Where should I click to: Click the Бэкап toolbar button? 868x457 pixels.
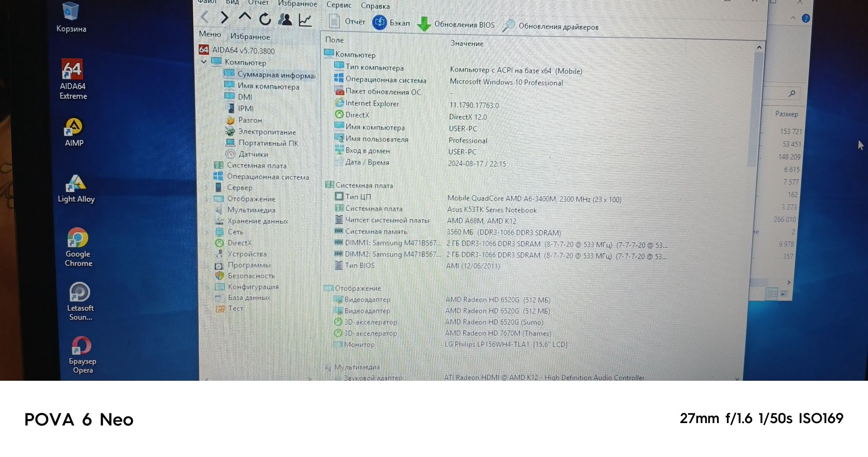[x=391, y=22]
